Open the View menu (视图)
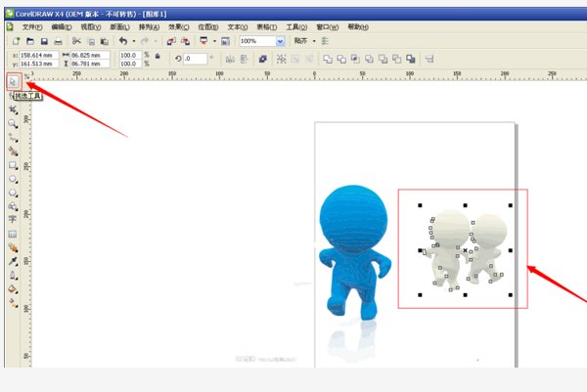 click(91, 27)
